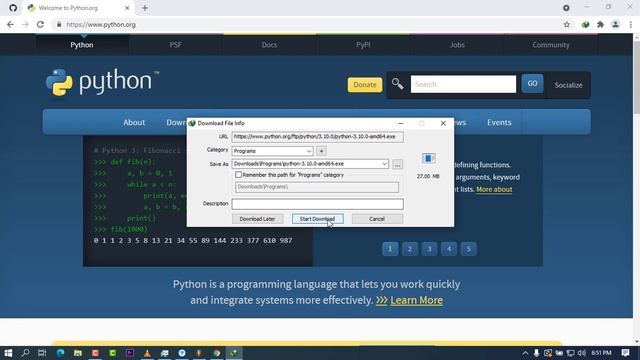The image size is (640, 360).
Task: Follow the More about link
Action: click(x=494, y=189)
